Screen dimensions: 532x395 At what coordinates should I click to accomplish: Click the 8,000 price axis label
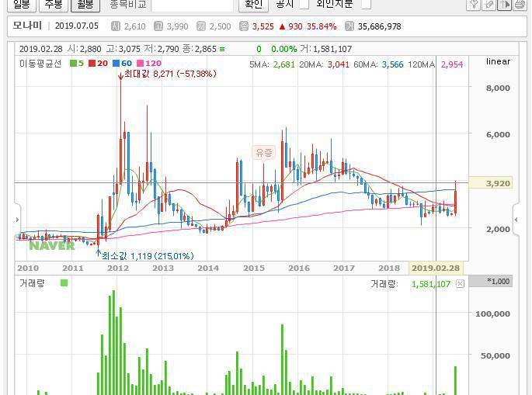[x=498, y=88]
